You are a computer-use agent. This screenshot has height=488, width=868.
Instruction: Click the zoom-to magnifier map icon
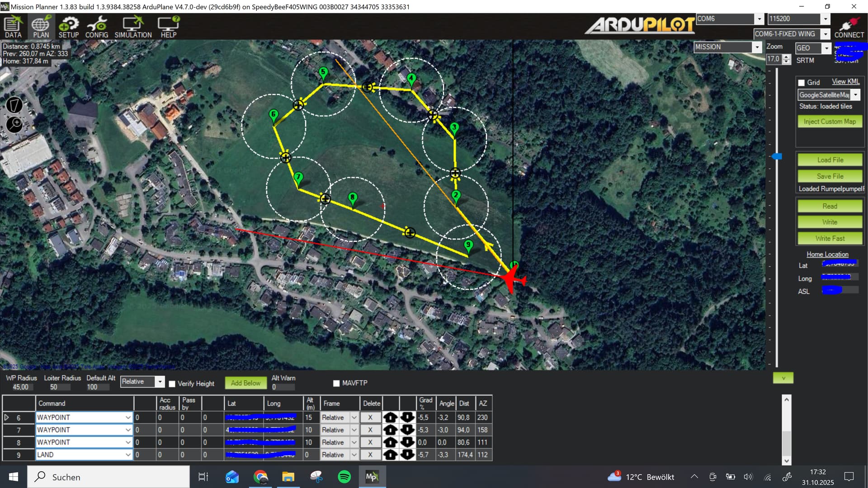coord(14,124)
